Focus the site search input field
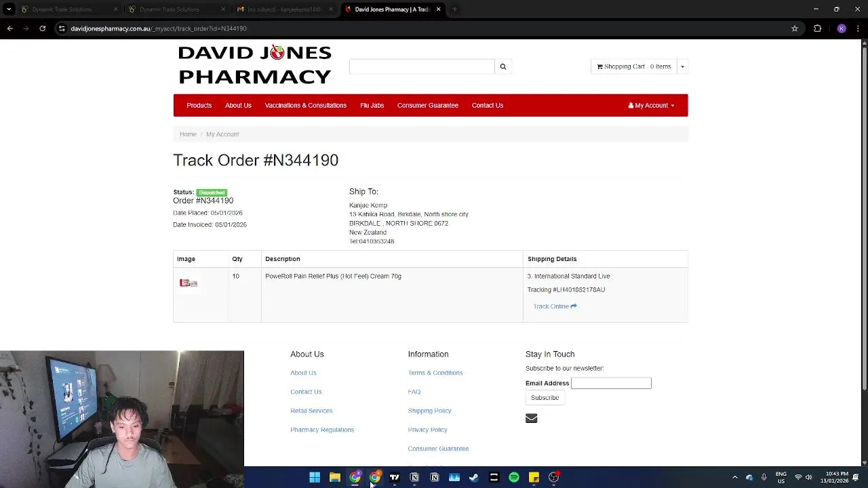This screenshot has height=488, width=868. coord(422,66)
